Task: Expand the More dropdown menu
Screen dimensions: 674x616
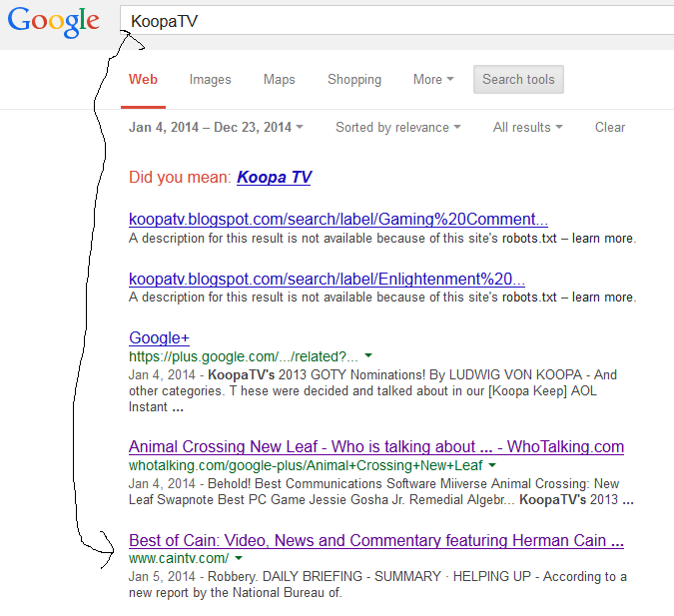Action: [x=433, y=80]
